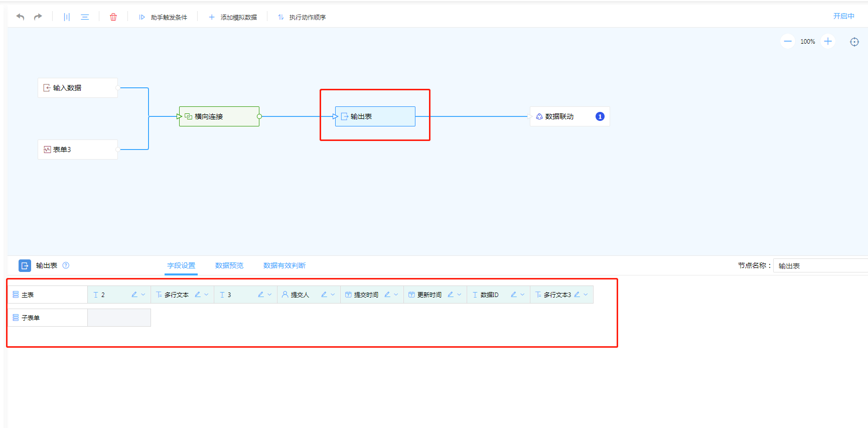Switch to 数据预览 tab
868x428 pixels.
click(x=229, y=265)
